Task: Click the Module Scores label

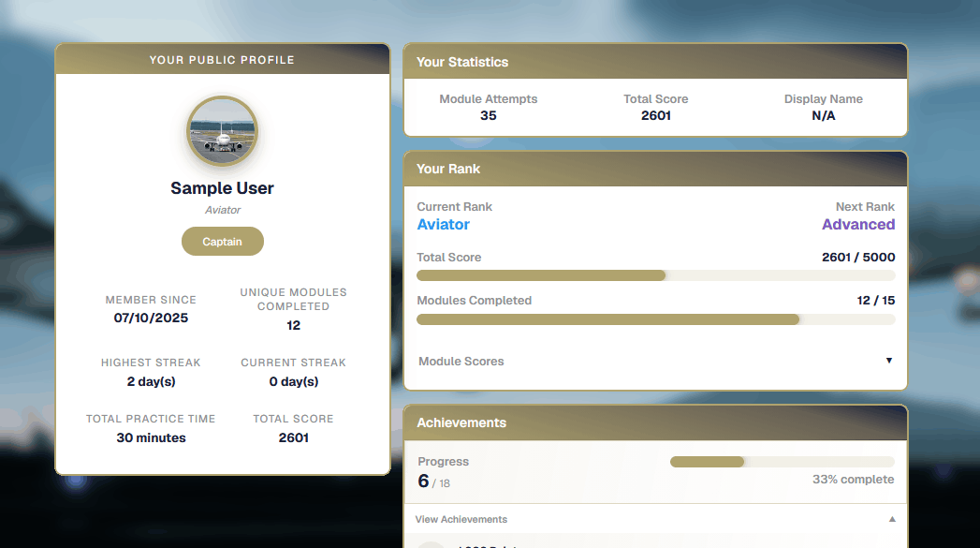Action: pos(461,361)
